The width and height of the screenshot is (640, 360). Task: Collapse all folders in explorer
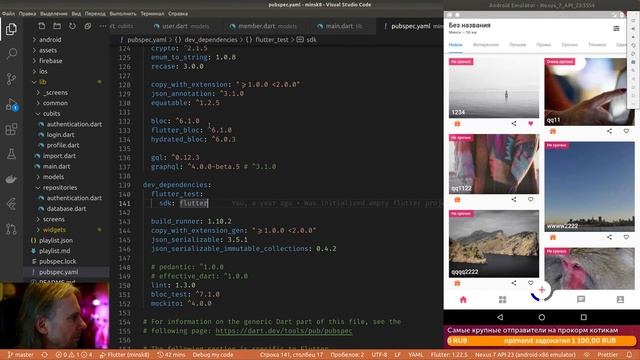[x=88, y=26]
